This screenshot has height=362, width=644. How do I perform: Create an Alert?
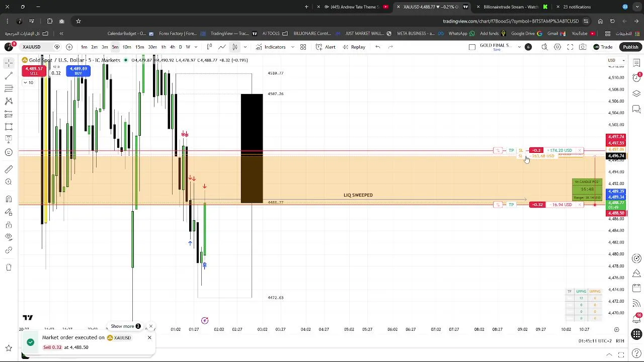coord(326,47)
